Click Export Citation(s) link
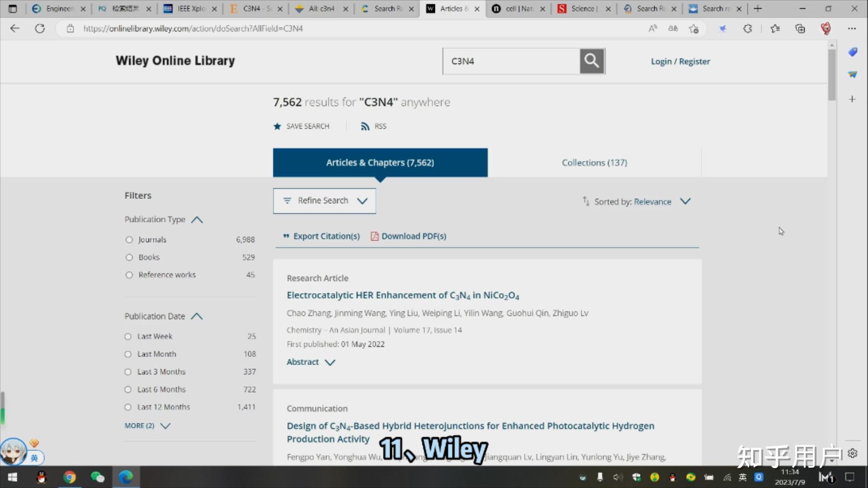868x488 pixels. [x=321, y=236]
